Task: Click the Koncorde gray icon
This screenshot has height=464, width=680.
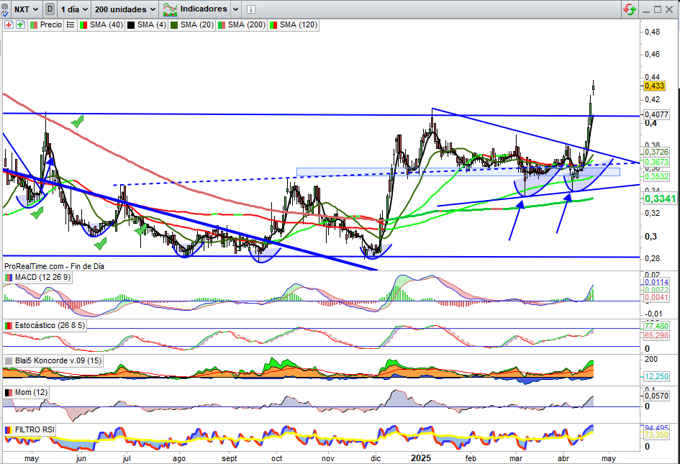Action: [x=9, y=361]
